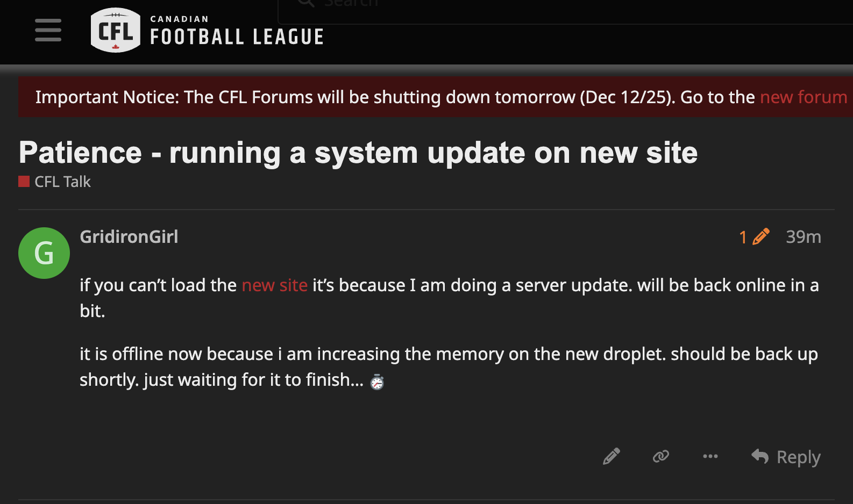This screenshot has height=504, width=853.
Task: Open the 'new site' link in post
Action: (x=274, y=285)
